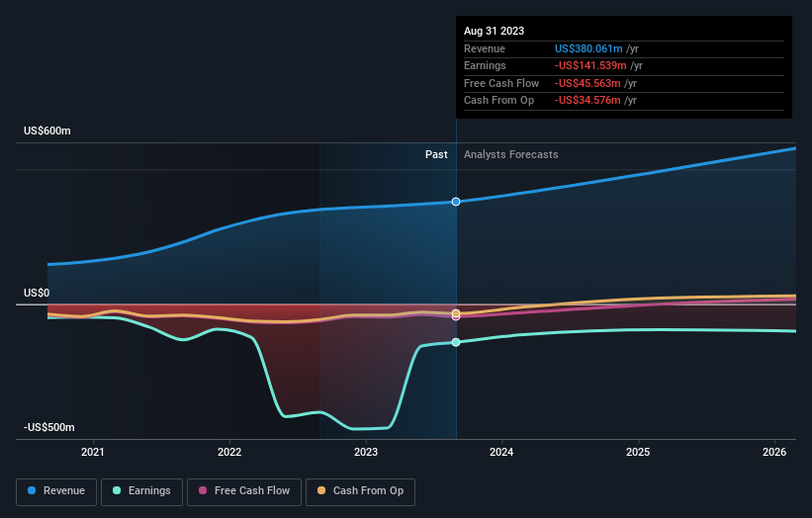Click the 2025 x-axis label

(x=638, y=453)
